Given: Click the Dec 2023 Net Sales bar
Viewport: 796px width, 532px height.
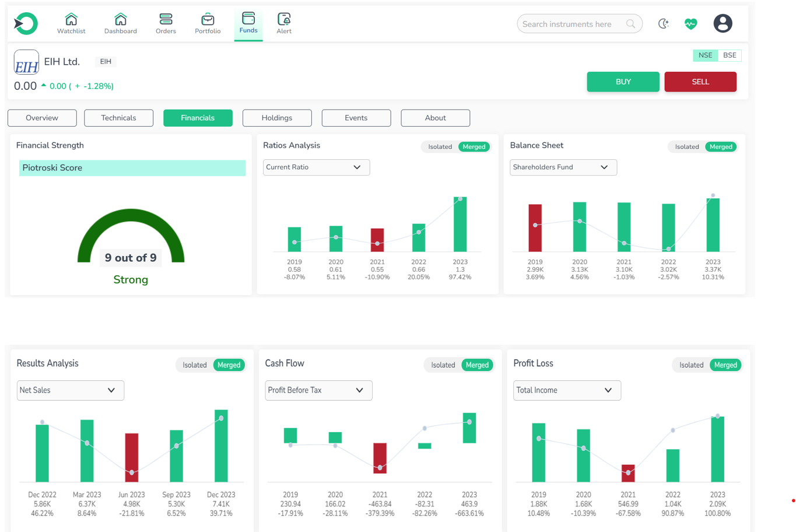Looking at the screenshot, I should 221,446.
